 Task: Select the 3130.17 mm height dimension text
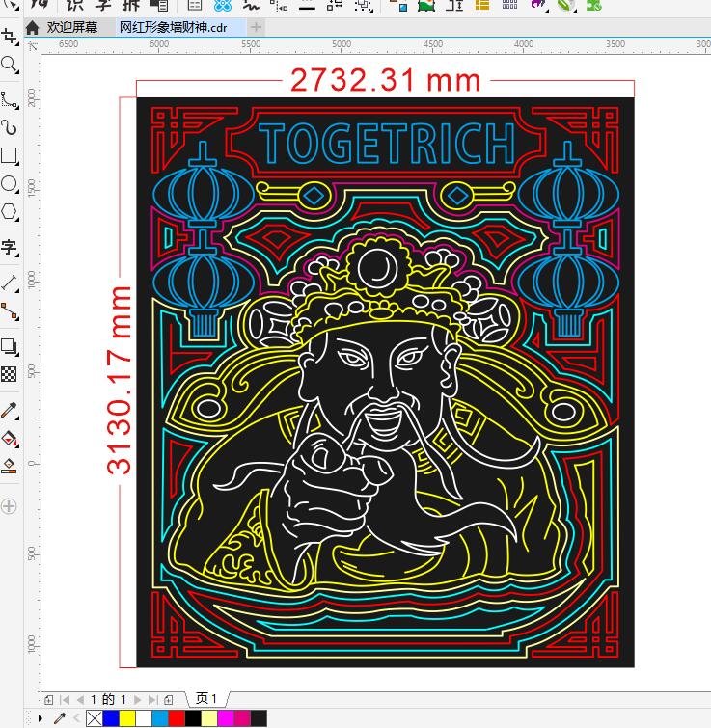point(119,380)
